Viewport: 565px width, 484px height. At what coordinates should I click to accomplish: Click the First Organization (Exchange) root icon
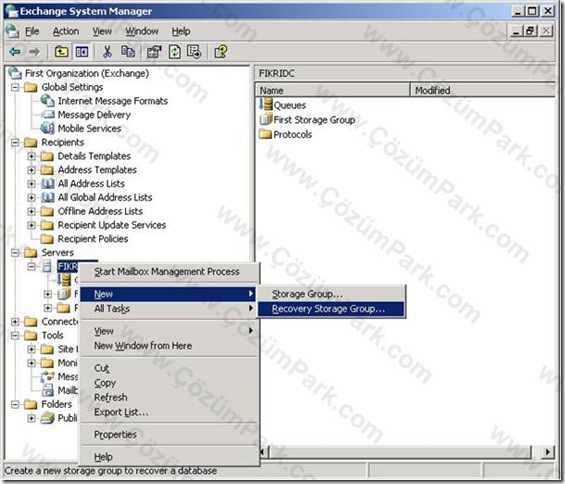tap(15, 73)
